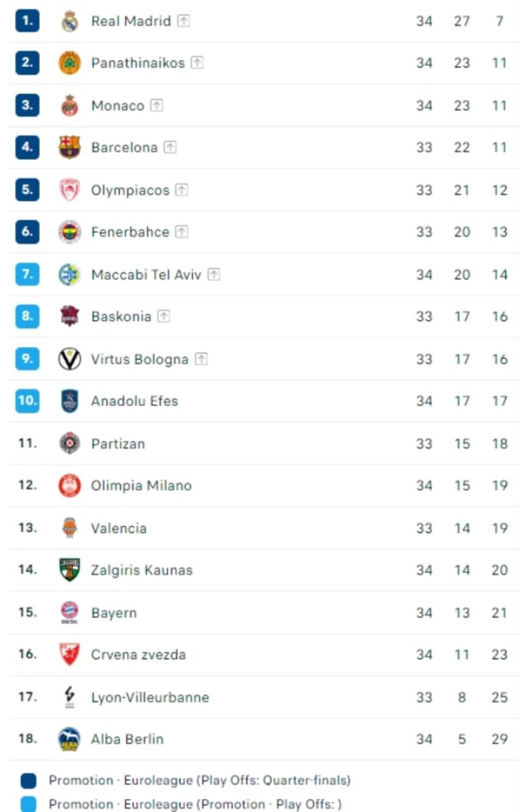Click the Panathinaikos green clover logo

[x=70, y=63]
